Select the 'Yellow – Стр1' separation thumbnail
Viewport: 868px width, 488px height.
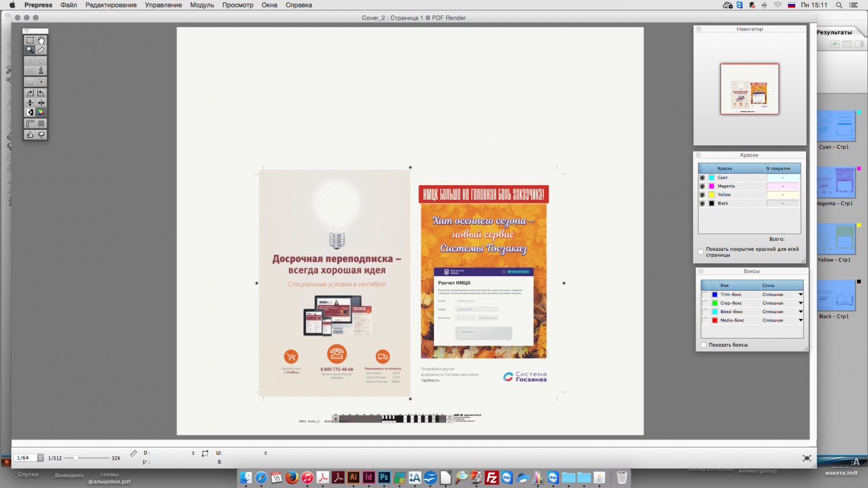837,239
